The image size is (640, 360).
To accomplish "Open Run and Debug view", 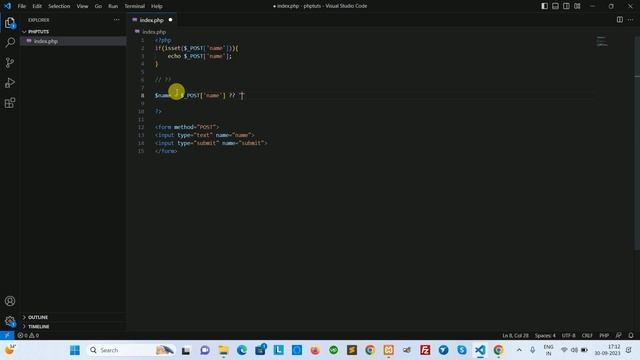I will click(10, 82).
